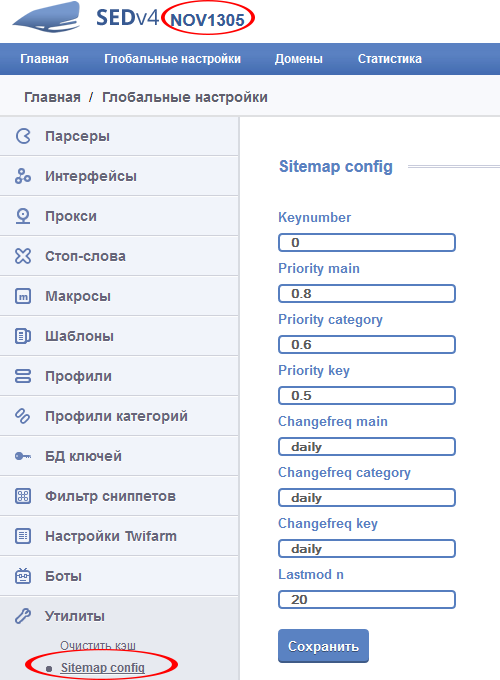Click the Прокси webcam-style icon

tap(23, 216)
